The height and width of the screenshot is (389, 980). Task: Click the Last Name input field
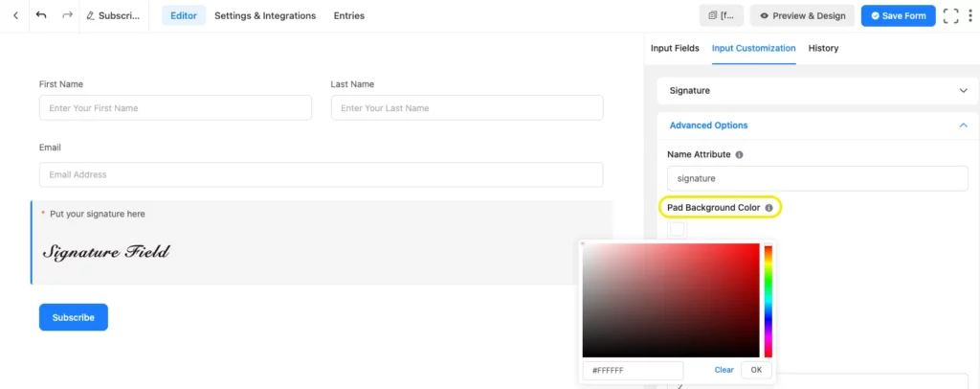(x=467, y=107)
